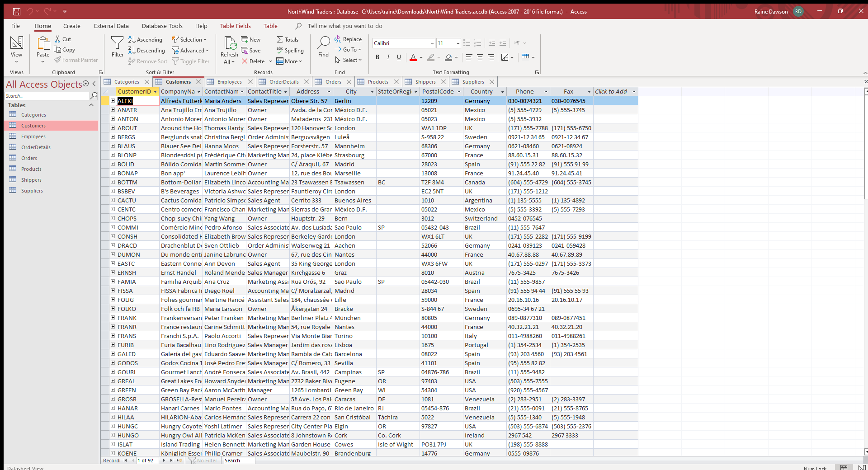
Task: Enable underline formatting
Action: 398,57
